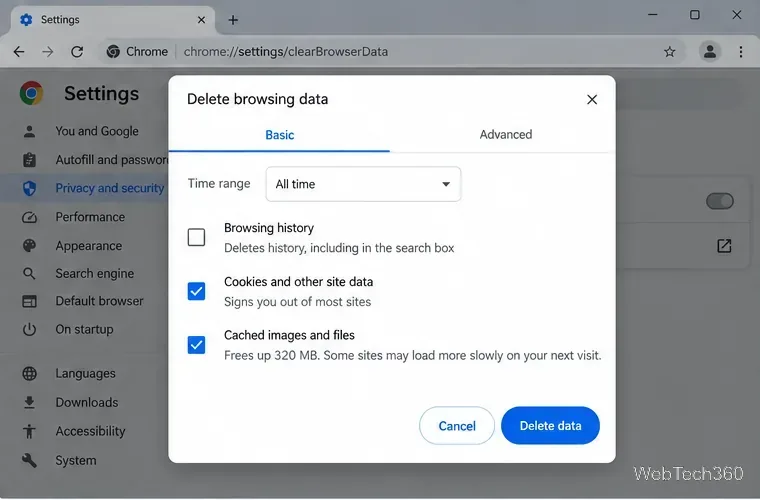
Task: Open Accessibility settings
Action: (x=90, y=431)
